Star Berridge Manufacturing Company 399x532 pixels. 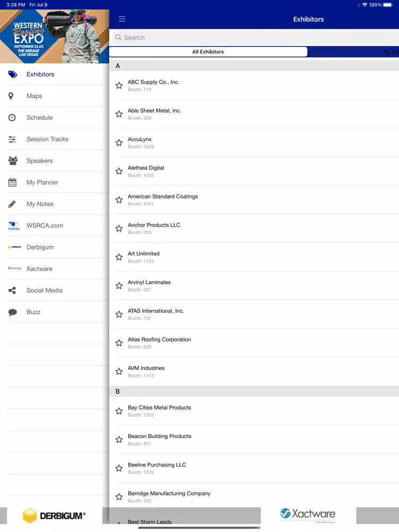click(x=119, y=497)
